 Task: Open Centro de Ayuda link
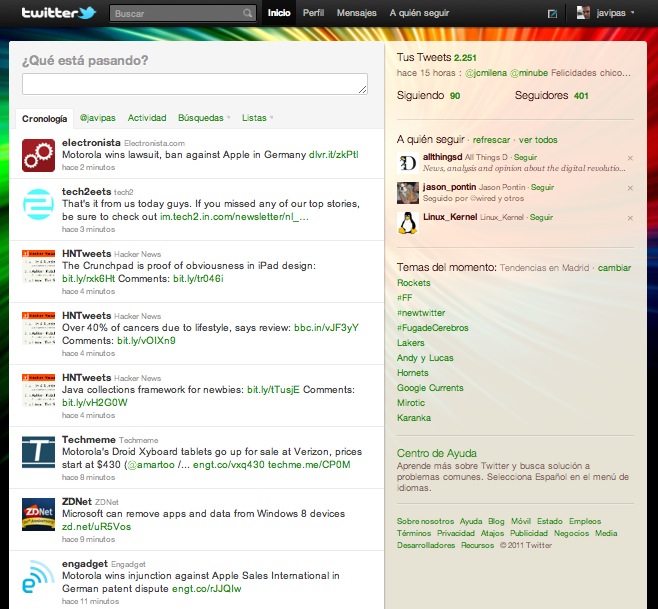click(x=436, y=453)
